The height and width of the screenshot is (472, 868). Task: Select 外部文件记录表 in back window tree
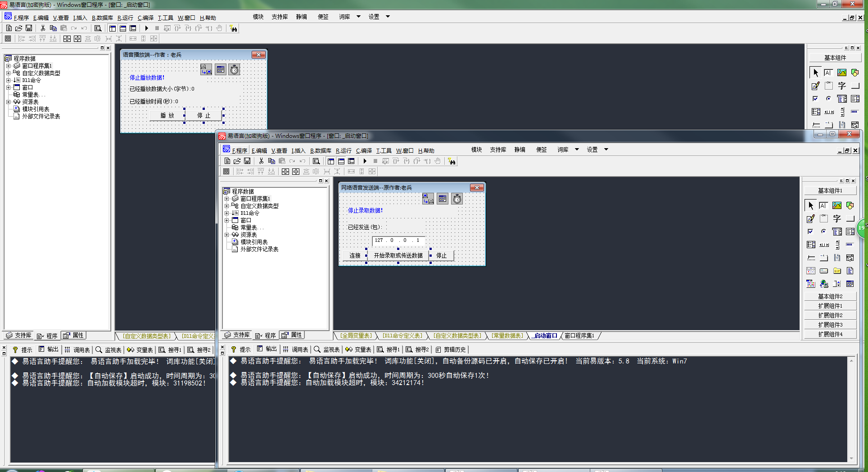tap(41, 116)
